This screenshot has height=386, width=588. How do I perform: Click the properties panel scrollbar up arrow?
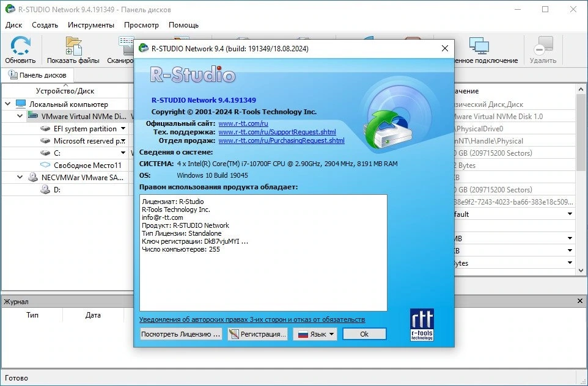pos(581,89)
